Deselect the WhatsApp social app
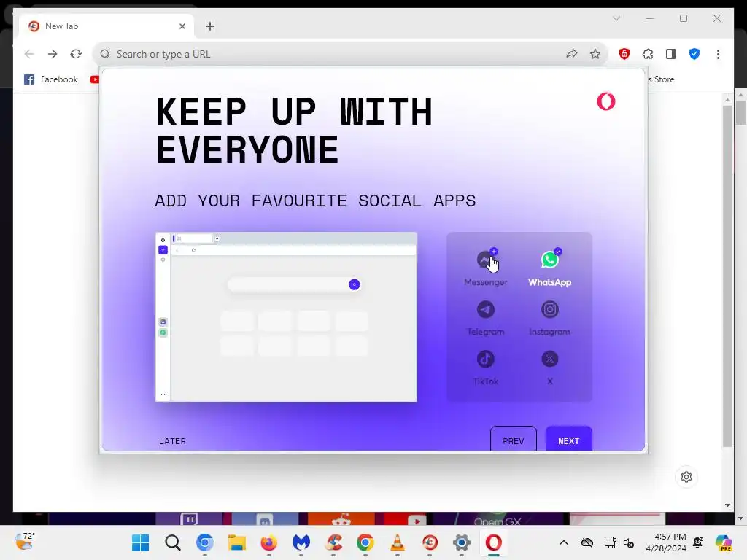The image size is (747, 560). coord(549,268)
